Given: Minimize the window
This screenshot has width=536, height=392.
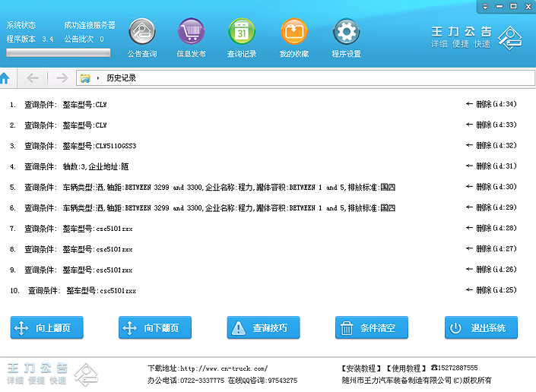Looking at the screenshot, I should 500,7.
